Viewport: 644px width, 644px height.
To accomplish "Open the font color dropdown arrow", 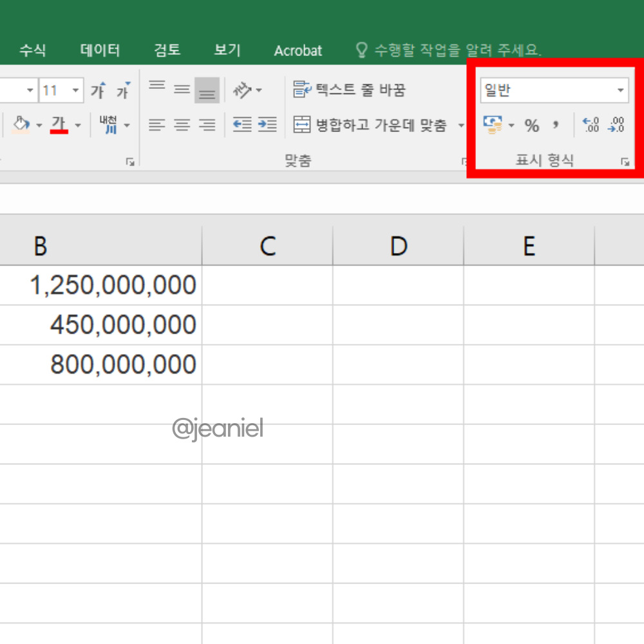I will point(78,125).
